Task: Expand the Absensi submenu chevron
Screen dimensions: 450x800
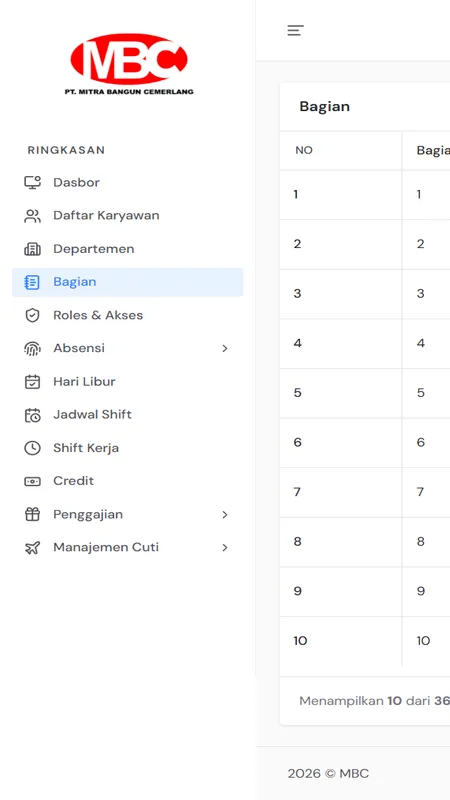Action: click(224, 348)
